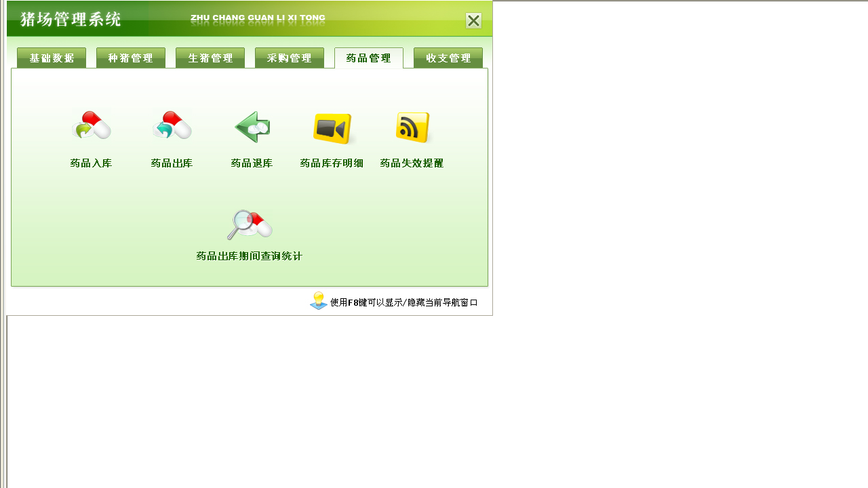Click the 药品入库 text label
The image size is (868, 488).
(x=91, y=163)
